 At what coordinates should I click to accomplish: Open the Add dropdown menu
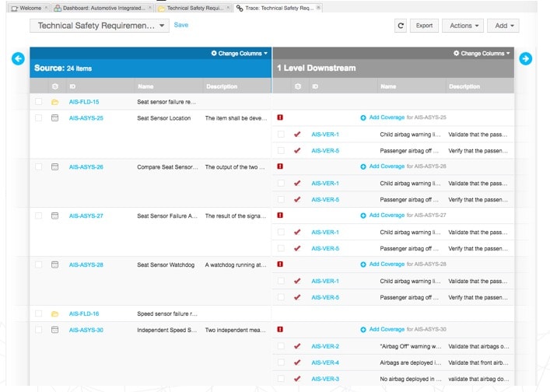503,26
